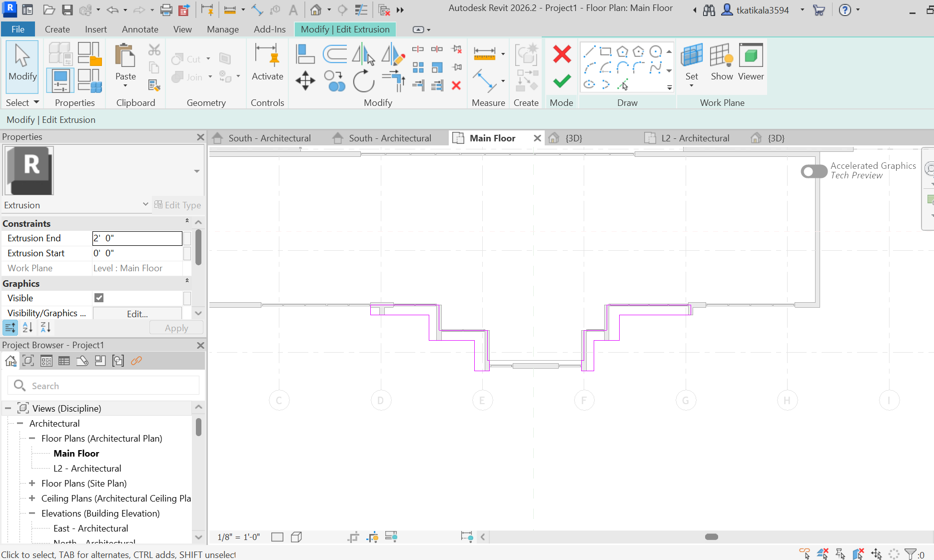This screenshot has width=934, height=560.
Task: Click the Project Browser search field
Action: pos(103,386)
